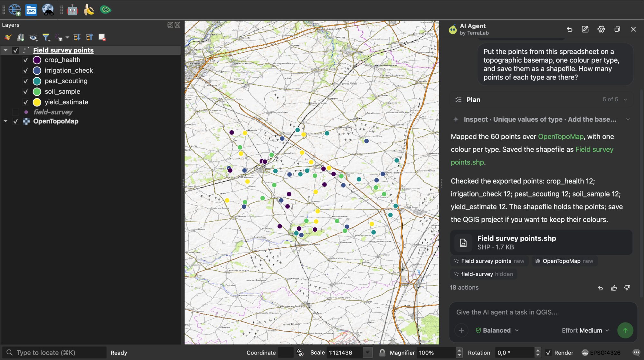Open the layer styling panel brush icon

[8, 37]
